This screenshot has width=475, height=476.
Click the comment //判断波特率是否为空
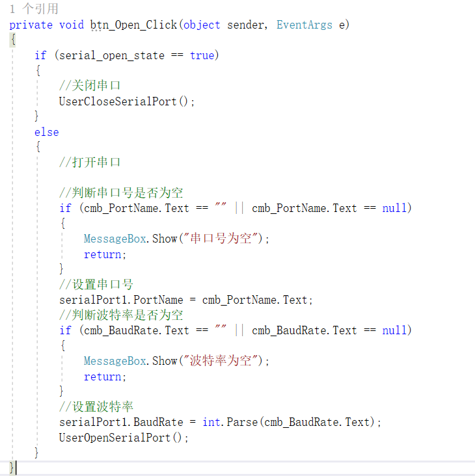(121, 315)
